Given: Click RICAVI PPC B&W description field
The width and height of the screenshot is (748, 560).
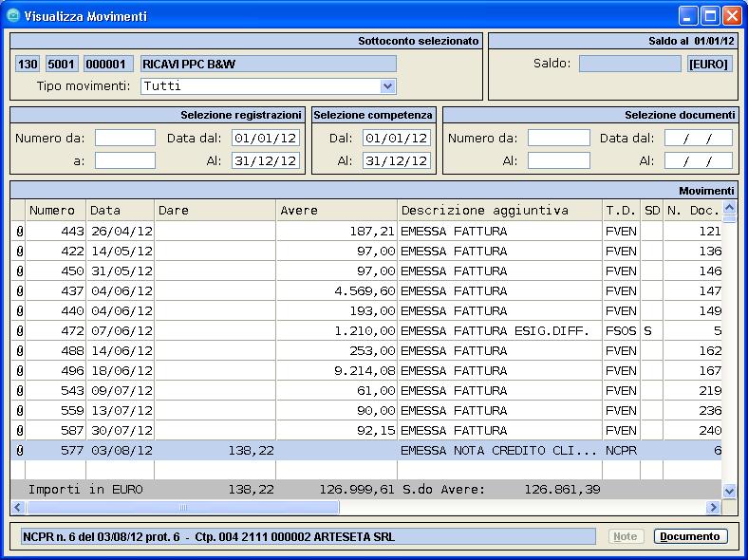Looking at the screenshot, I should (269, 64).
